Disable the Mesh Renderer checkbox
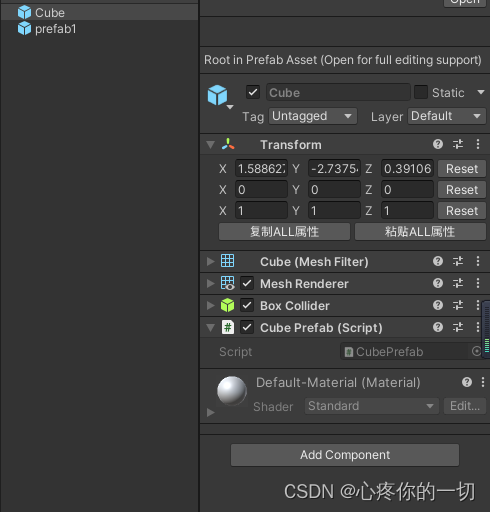Screen dimensions: 490x512 pyautogui.click(x=247, y=283)
